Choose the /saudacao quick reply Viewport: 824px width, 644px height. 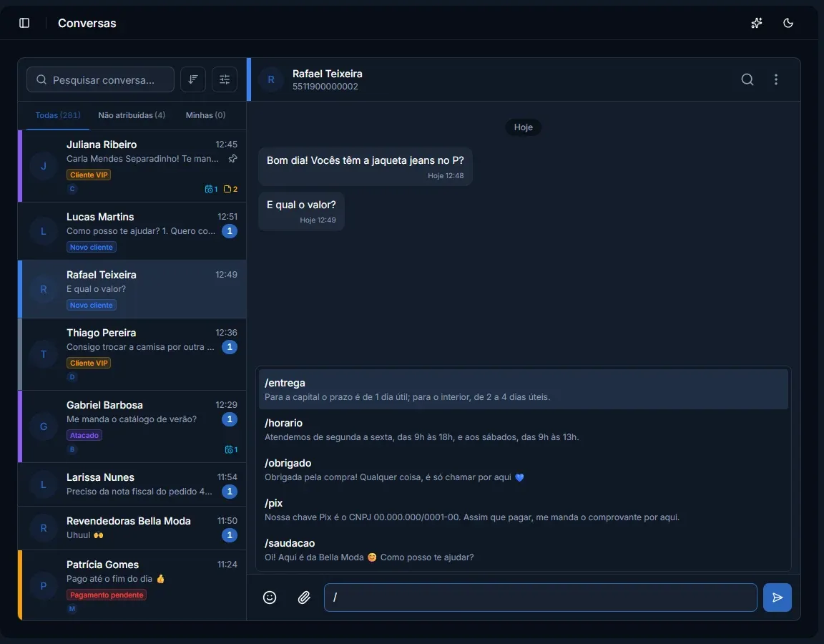[x=524, y=550]
